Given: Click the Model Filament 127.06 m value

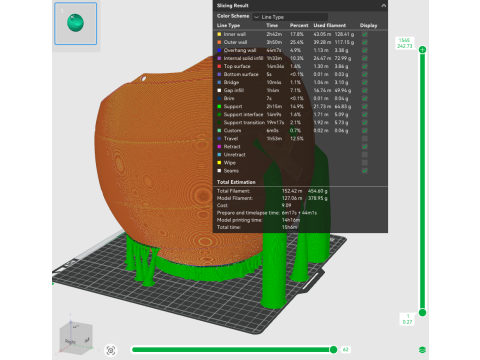Looking at the screenshot, I should [292, 198].
